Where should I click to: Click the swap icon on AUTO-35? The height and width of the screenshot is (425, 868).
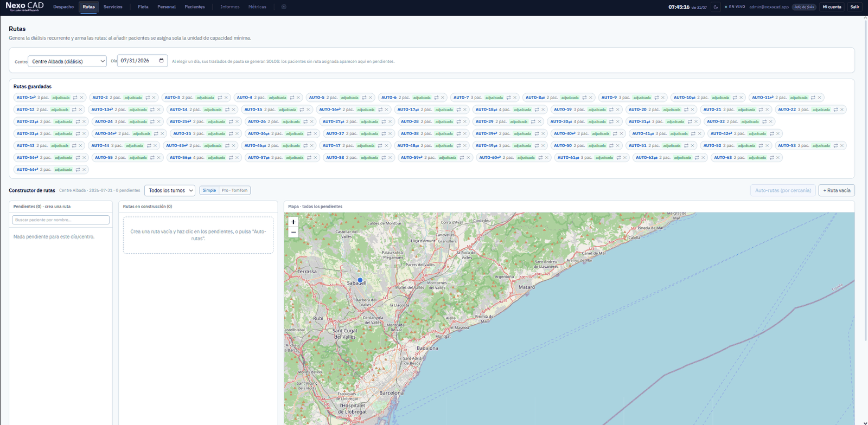tap(231, 133)
